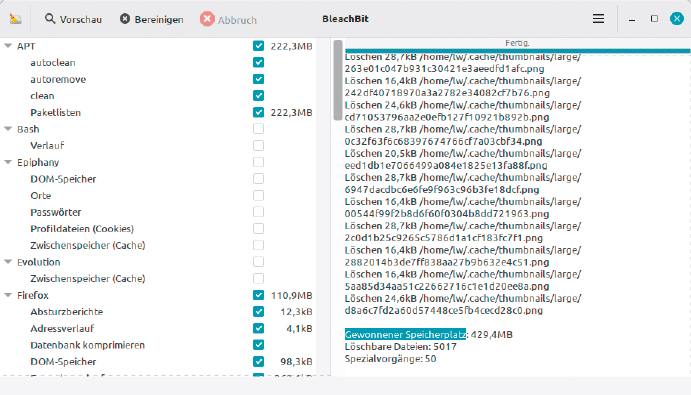This screenshot has height=395, width=691.
Task: Click the Spezialvorgänge: 50 line
Action: click(x=390, y=359)
